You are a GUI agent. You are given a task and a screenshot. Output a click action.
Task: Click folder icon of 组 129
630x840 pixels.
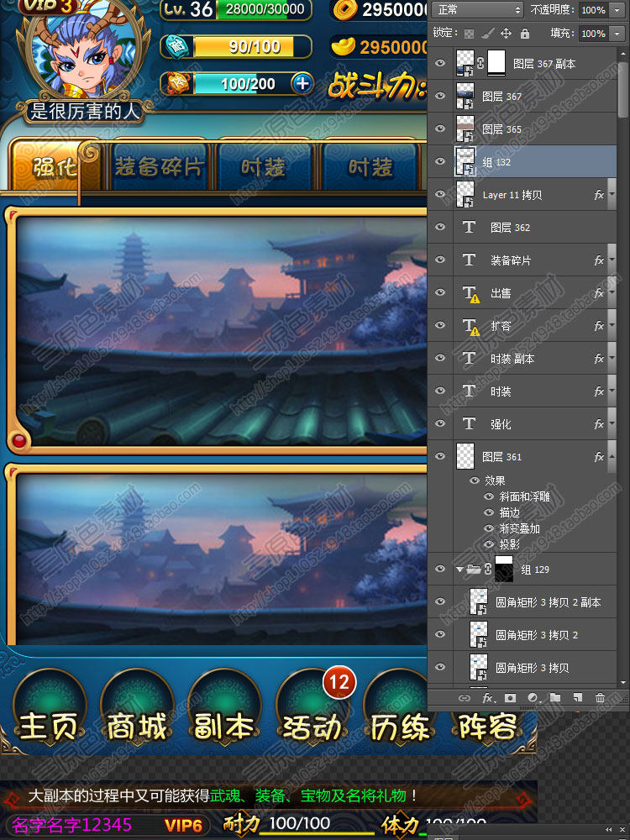(x=473, y=569)
